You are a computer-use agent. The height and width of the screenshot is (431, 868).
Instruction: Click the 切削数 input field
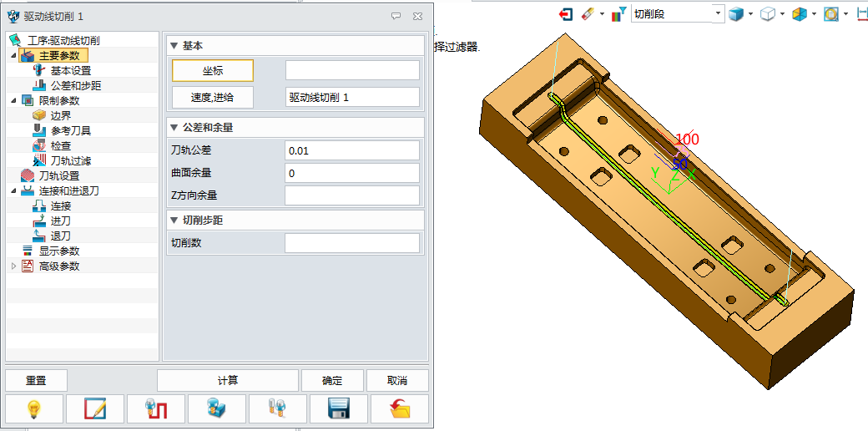tap(351, 243)
